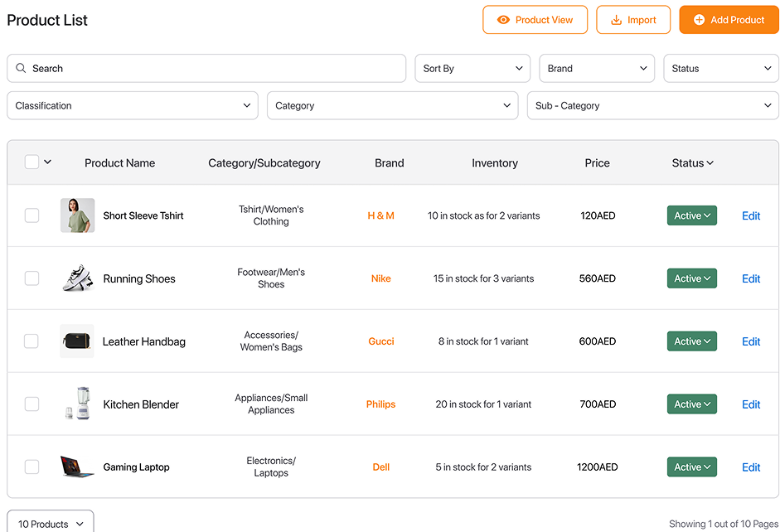Click the Leather Handbag product image
This screenshot has height=532, width=780.
[77, 341]
